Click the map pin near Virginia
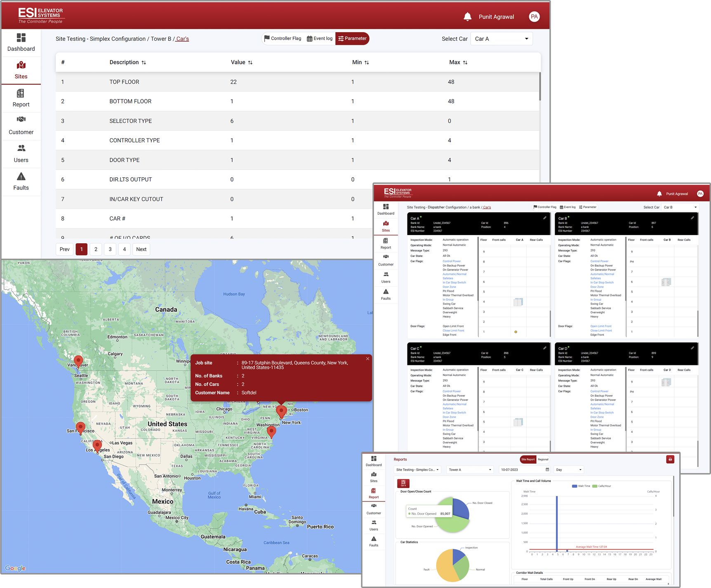The width and height of the screenshot is (711, 588). [271, 432]
